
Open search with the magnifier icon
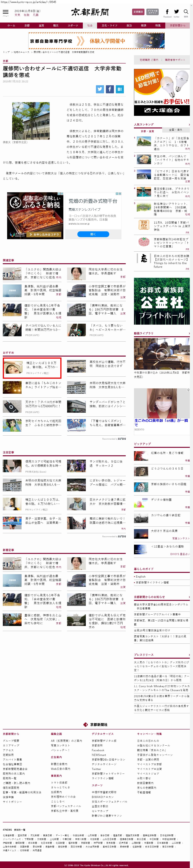coord(186,12)
